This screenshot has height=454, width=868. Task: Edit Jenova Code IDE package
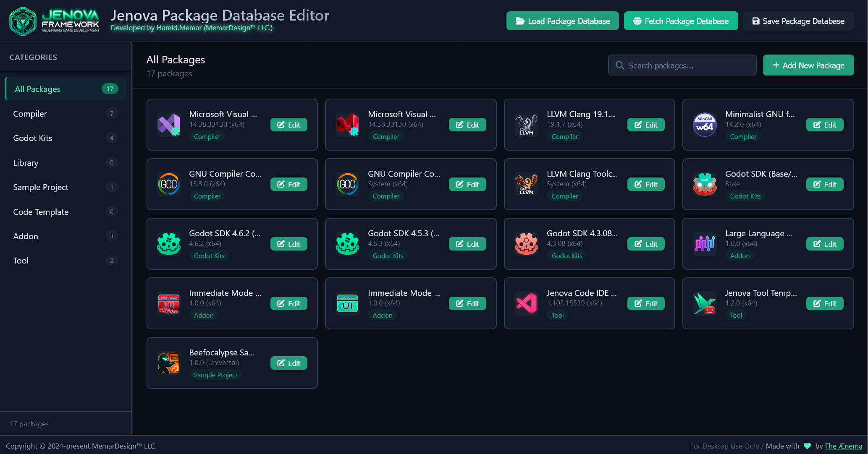646,303
